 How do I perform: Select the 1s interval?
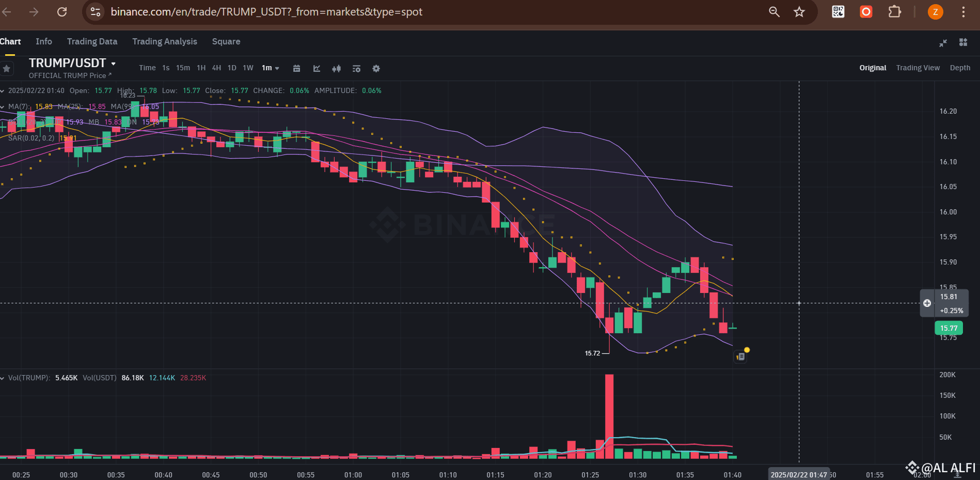(166, 68)
